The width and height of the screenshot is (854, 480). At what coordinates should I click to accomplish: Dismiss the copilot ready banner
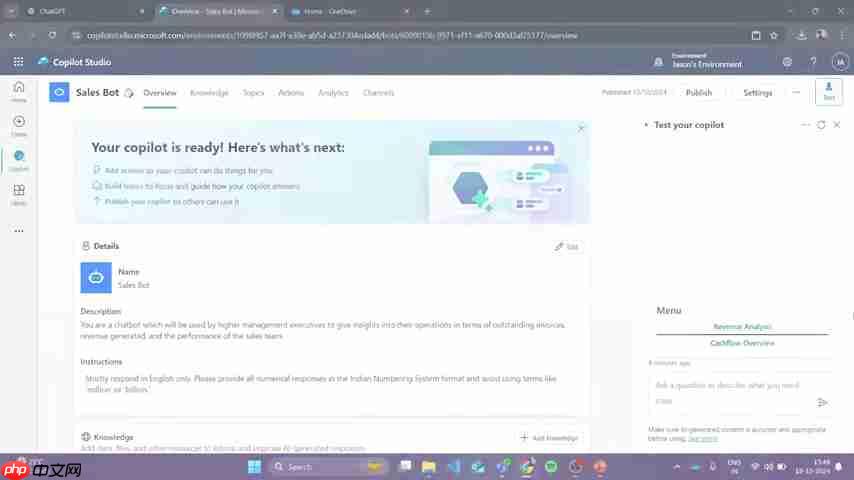[581, 129]
